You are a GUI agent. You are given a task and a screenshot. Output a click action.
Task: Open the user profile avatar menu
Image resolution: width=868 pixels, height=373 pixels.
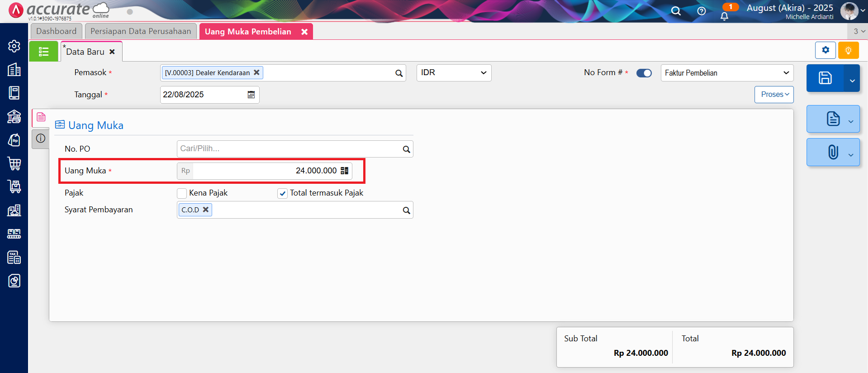[849, 11]
